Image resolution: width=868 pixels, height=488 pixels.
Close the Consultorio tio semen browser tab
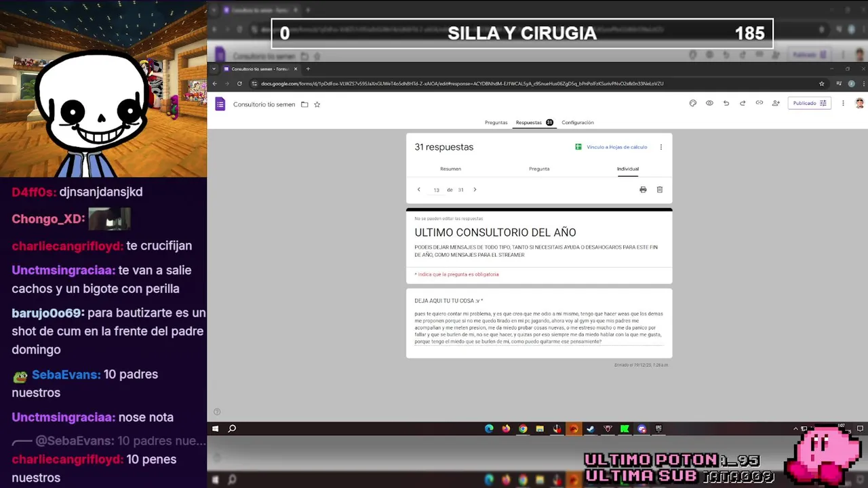(x=296, y=68)
